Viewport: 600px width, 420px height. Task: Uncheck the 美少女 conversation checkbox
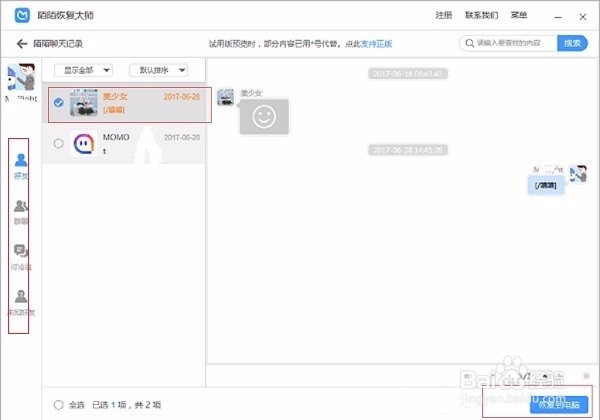[x=59, y=103]
